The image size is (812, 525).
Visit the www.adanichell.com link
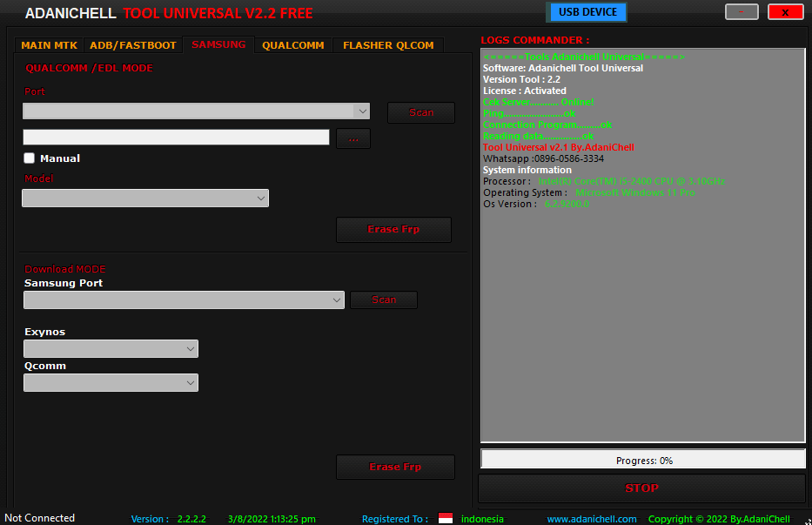tap(591, 518)
